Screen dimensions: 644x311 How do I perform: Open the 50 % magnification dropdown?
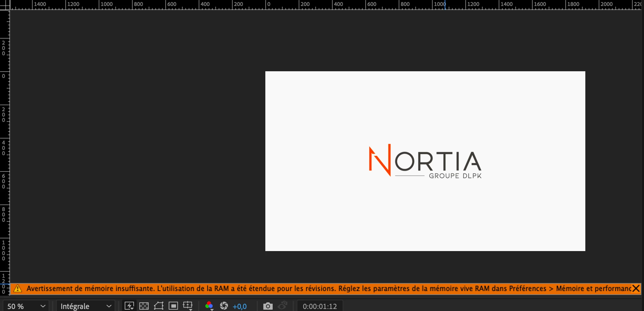[26, 306]
